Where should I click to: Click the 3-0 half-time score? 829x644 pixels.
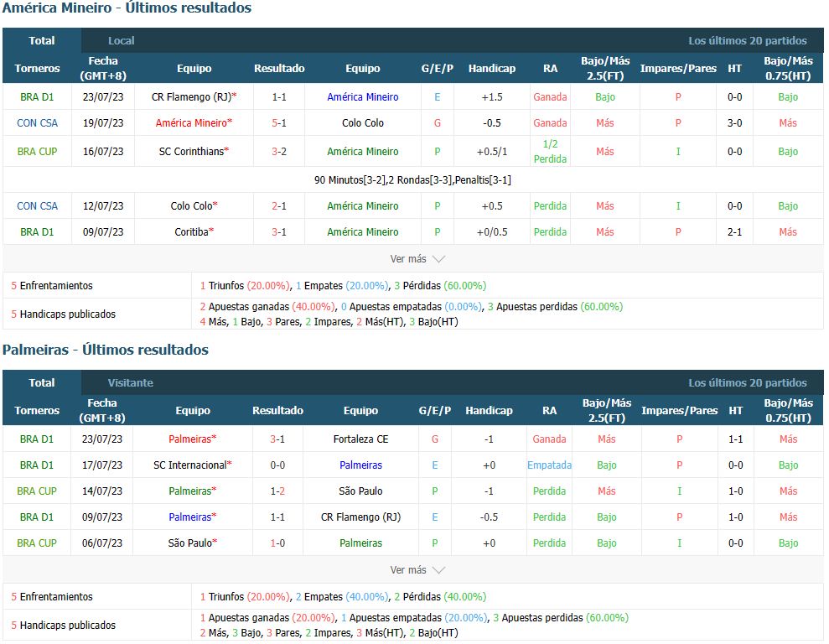(x=734, y=122)
